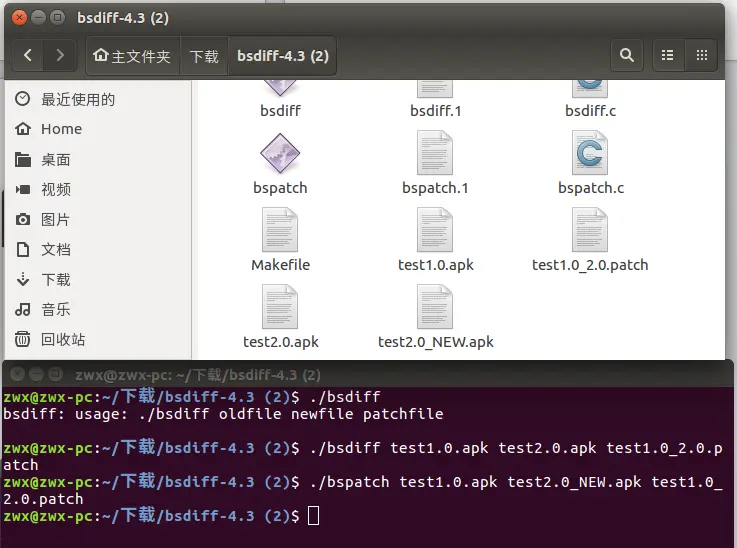Open 回收站 in the sidebar
This screenshot has width=737, height=548.
tap(99, 339)
